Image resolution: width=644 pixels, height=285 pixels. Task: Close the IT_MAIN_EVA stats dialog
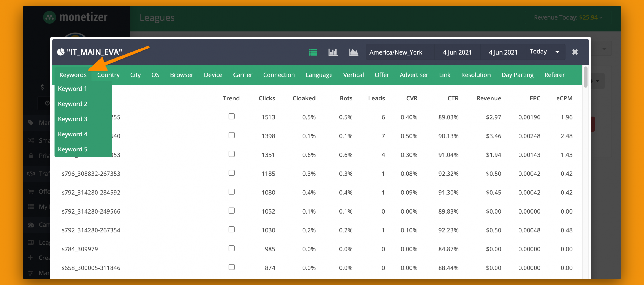(x=575, y=52)
